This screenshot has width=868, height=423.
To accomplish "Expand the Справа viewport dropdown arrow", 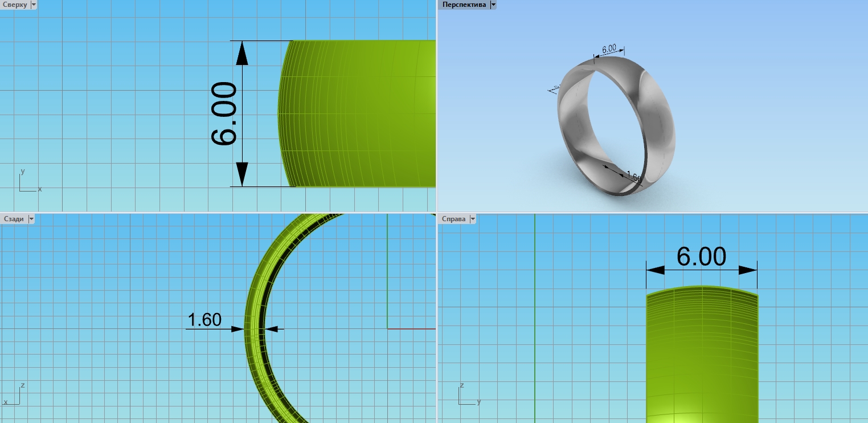I will pyautogui.click(x=471, y=219).
